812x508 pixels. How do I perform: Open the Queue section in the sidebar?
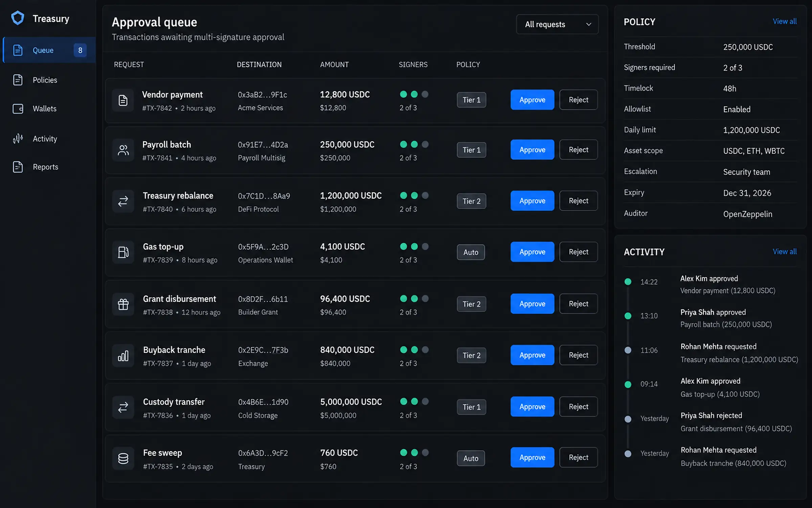49,50
